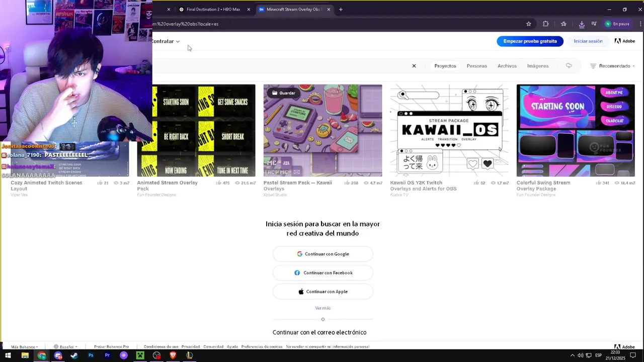Click the Fun Founder Designs author under Colorful Swing
This screenshot has height=362, width=644.
pyautogui.click(x=536, y=195)
